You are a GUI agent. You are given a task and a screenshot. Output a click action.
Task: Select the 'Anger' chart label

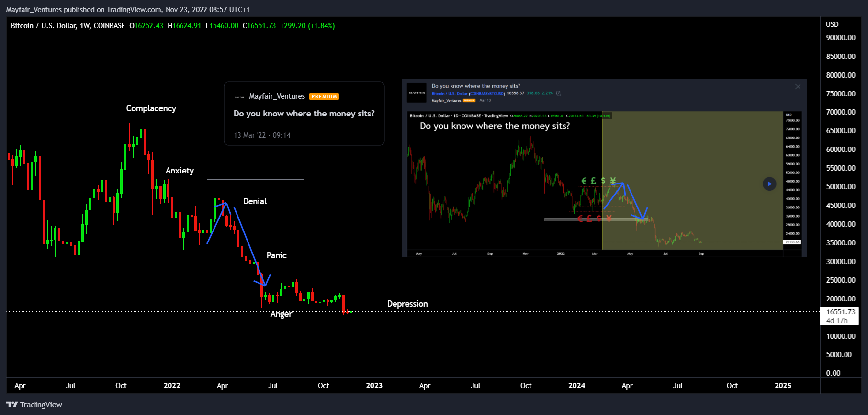coord(281,314)
